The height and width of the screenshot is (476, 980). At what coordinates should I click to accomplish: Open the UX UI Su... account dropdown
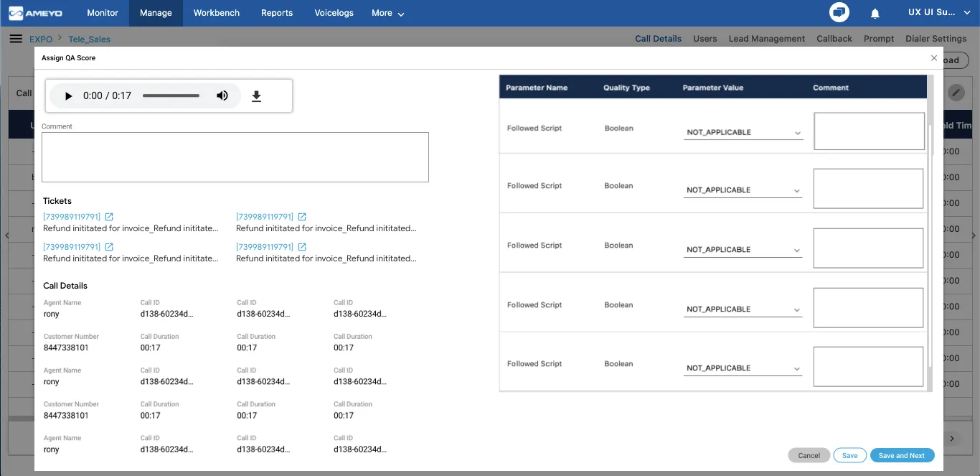point(940,13)
